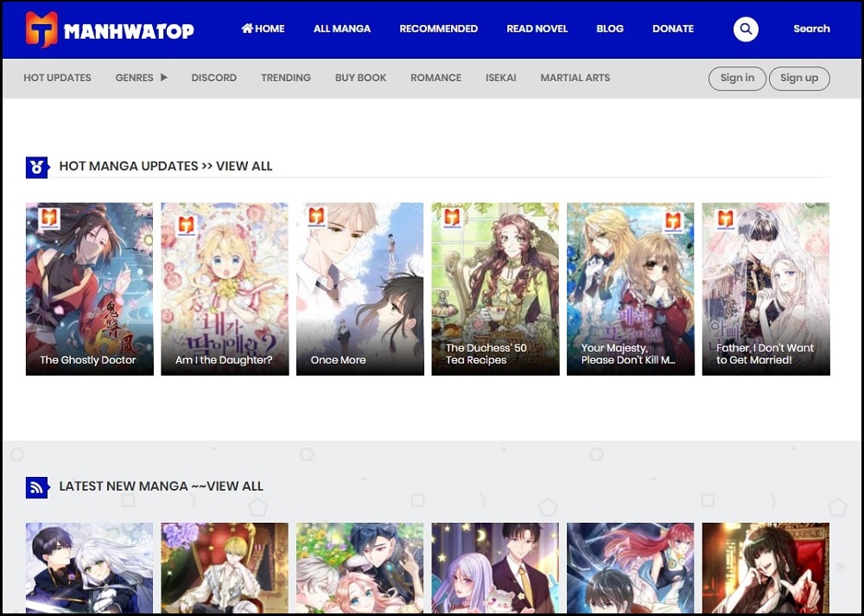Open The Ghostly Doctor cover
The image size is (864, 616).
point(89,289)
